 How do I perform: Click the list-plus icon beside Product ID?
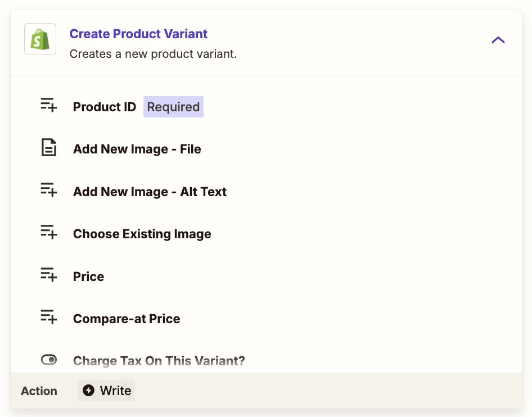coord(48,105)
